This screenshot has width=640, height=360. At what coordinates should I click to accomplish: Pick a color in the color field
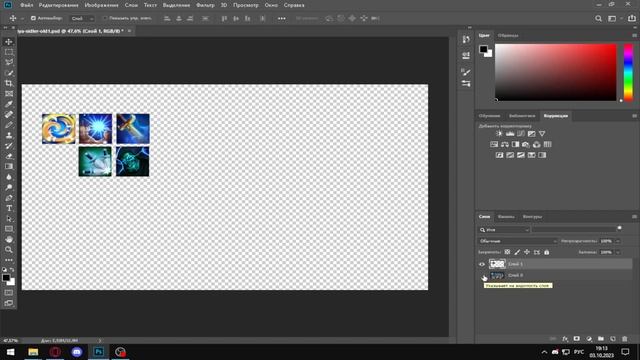556,72
